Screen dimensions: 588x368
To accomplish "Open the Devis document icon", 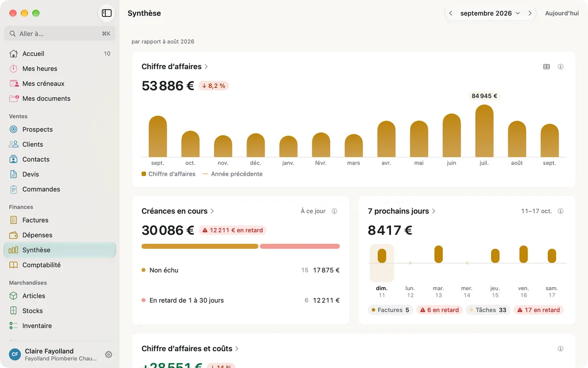I will point(14,174).
